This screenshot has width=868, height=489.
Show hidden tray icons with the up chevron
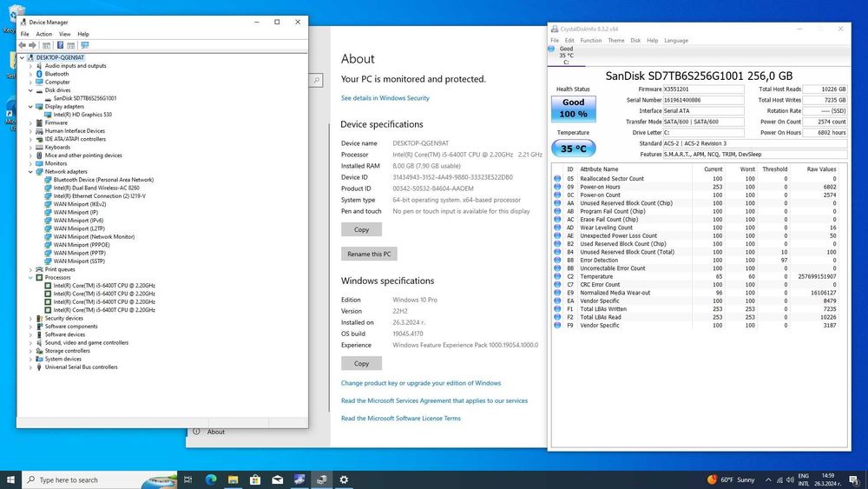point(768,479)
